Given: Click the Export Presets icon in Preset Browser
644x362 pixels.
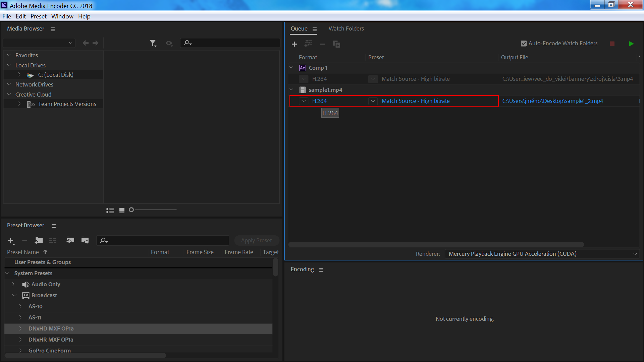Looking at the screenshot, I should coord(85,240).
